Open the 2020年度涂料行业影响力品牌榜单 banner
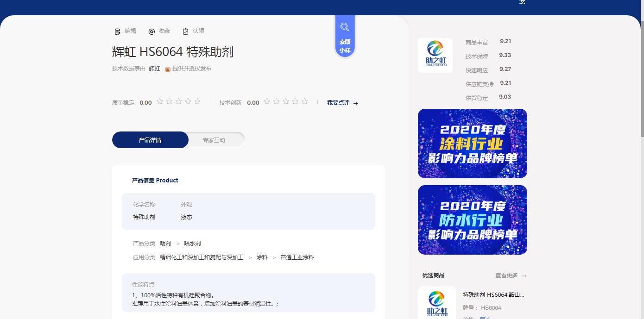 (x=473, y=144)
